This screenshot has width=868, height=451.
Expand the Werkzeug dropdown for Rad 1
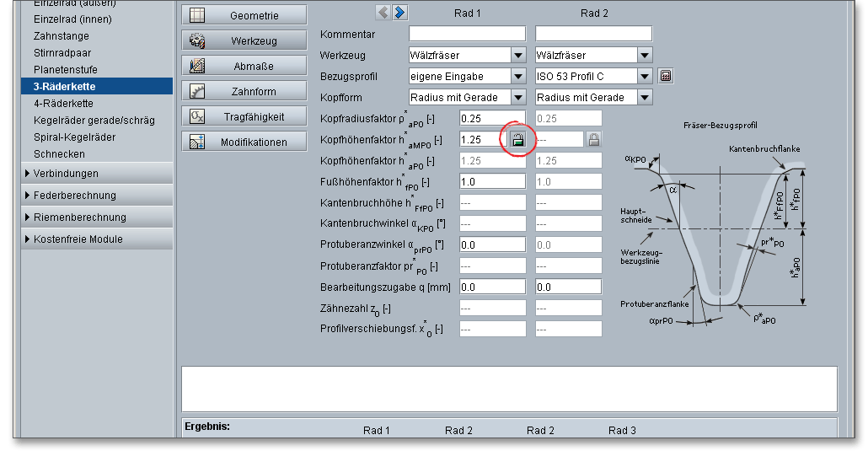(518, 56)
